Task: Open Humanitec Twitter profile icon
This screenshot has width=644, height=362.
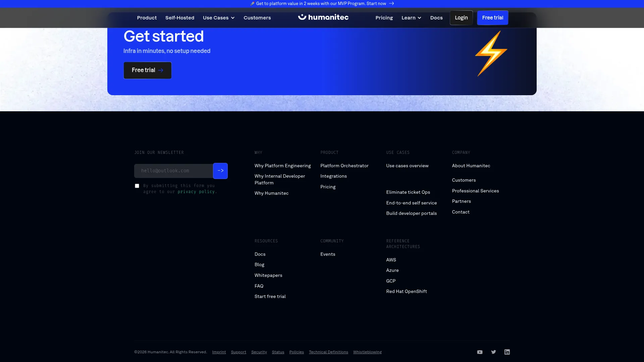Action: [x=493, y=352]
